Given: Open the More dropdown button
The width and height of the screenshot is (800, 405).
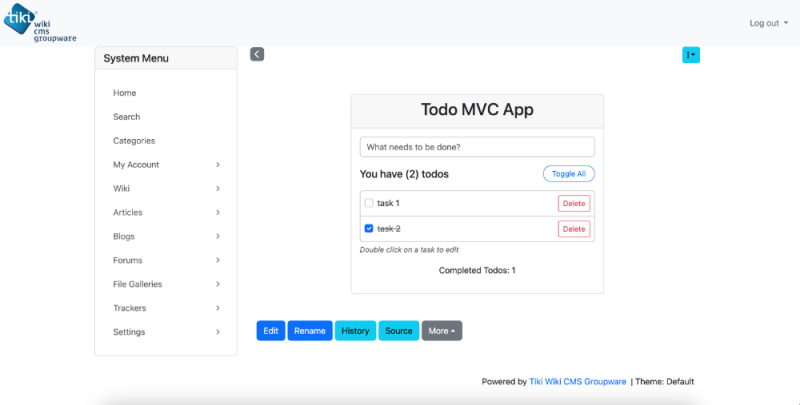Looking at the screenshot, I should point(442,331).
